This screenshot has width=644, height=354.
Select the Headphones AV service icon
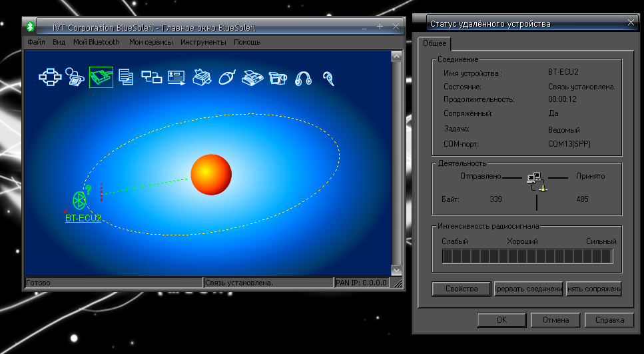pos(304,78)
